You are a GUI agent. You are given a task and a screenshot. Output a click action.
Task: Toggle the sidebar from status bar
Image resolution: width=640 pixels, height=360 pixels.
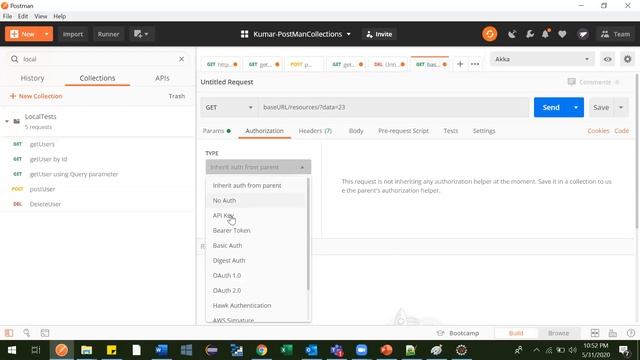9,333
